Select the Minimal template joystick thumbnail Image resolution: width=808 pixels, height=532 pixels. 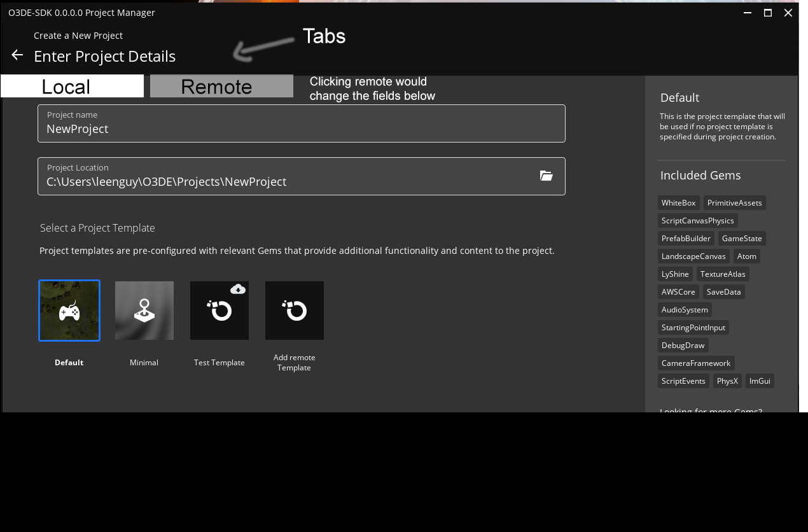(x=144, y=311)
